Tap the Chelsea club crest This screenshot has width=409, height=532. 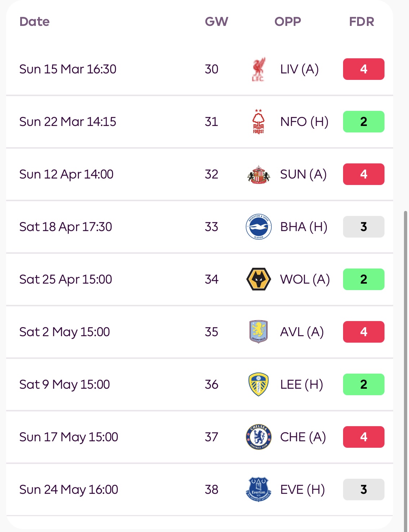pyautogui.click(x=258, y=437)
